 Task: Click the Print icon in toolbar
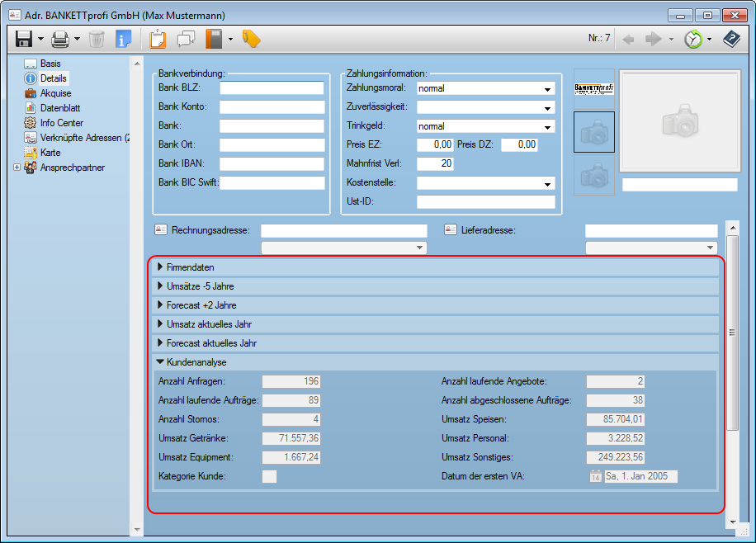tap(60, 39)
